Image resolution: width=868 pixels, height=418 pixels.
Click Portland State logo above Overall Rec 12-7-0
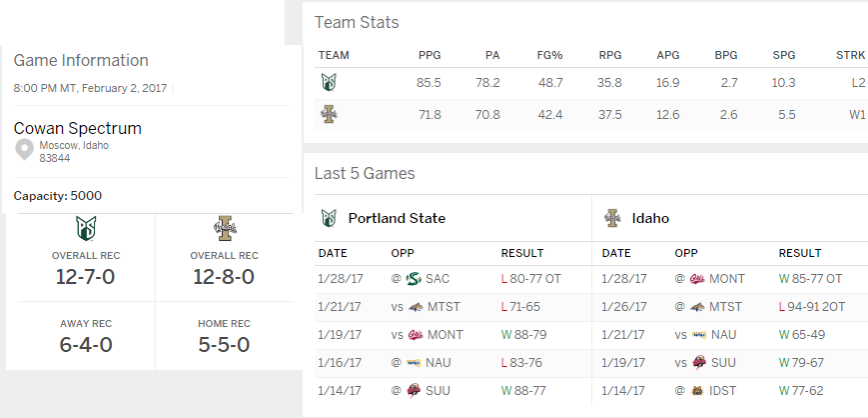tap(86, 228)
